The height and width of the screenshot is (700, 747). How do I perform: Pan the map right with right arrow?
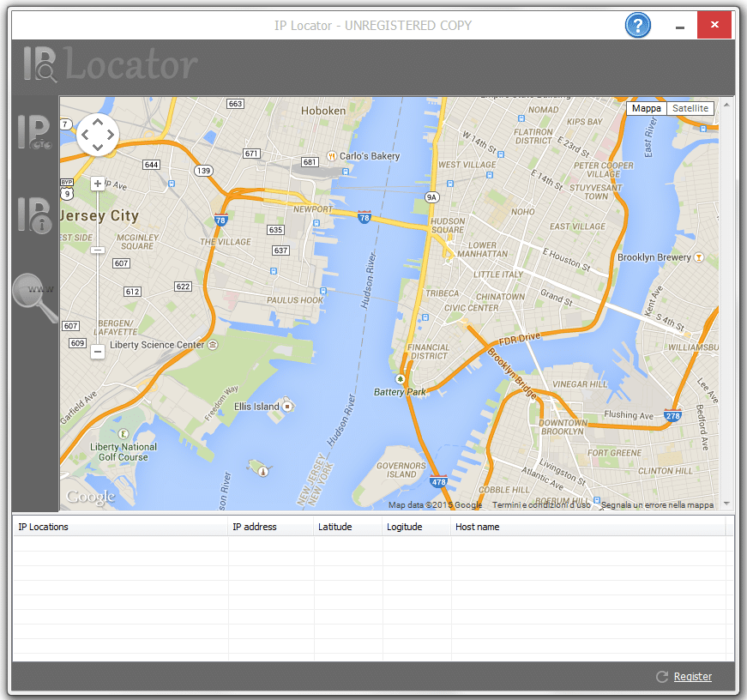[x=110, y=135]
